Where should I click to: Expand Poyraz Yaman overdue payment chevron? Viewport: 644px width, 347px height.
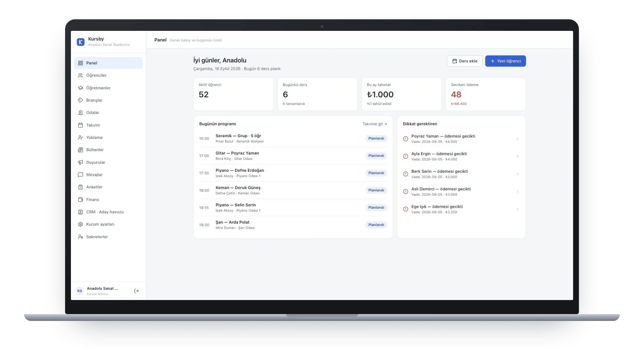(517, 139)
